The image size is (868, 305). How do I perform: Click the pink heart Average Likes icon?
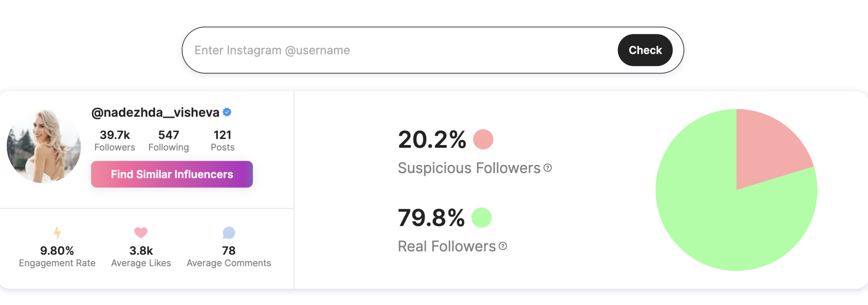141,232
